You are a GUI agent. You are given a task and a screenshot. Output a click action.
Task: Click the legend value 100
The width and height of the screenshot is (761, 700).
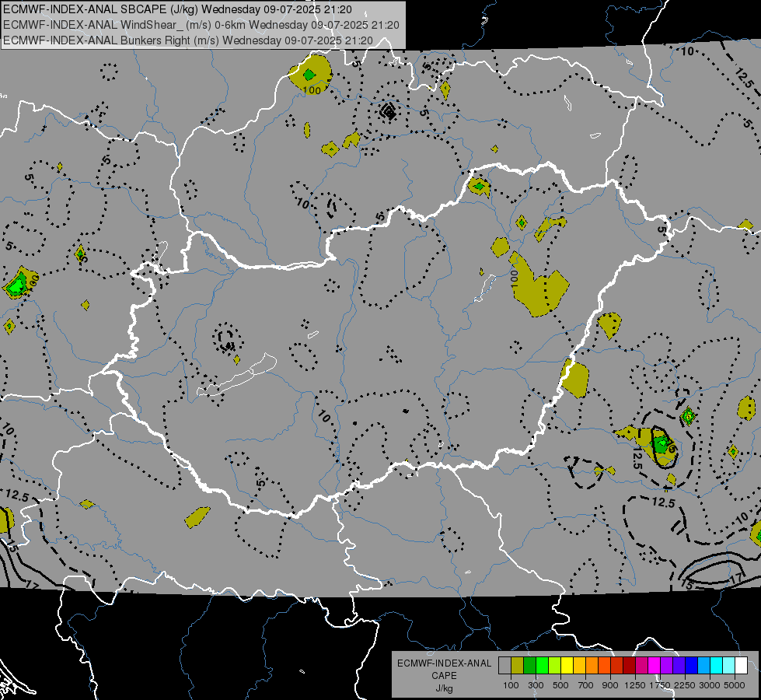[x=511, y=685]
